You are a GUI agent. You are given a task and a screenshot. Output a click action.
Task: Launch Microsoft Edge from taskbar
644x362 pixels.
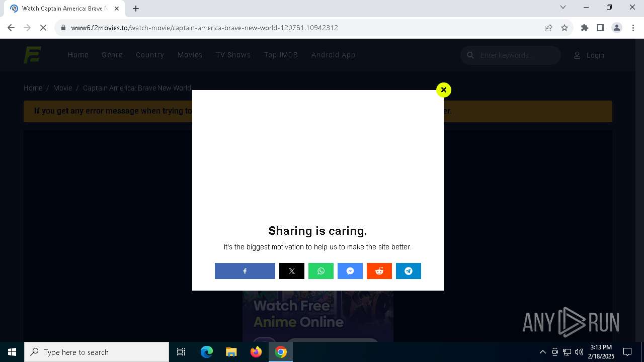pyautogui.click(x=207, y=352)
